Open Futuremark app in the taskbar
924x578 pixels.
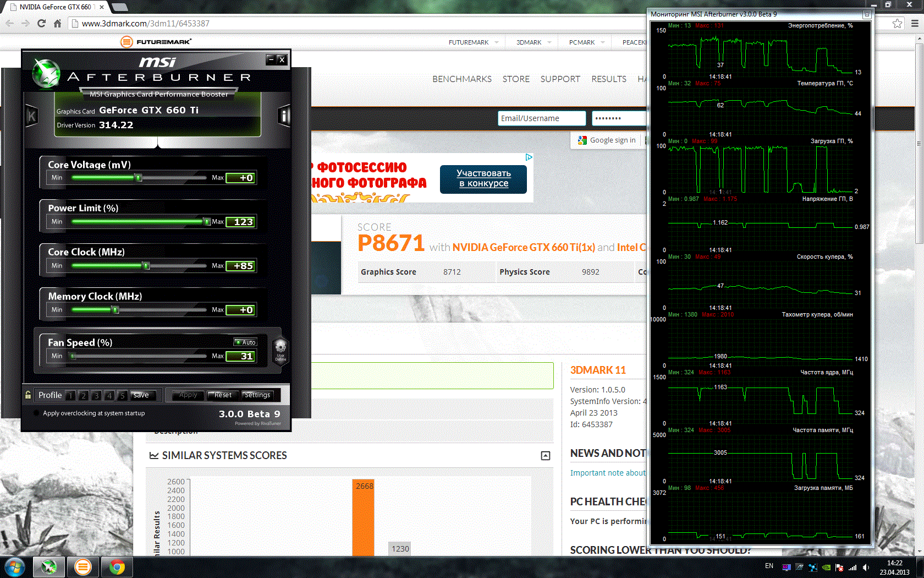pos(83,567)
